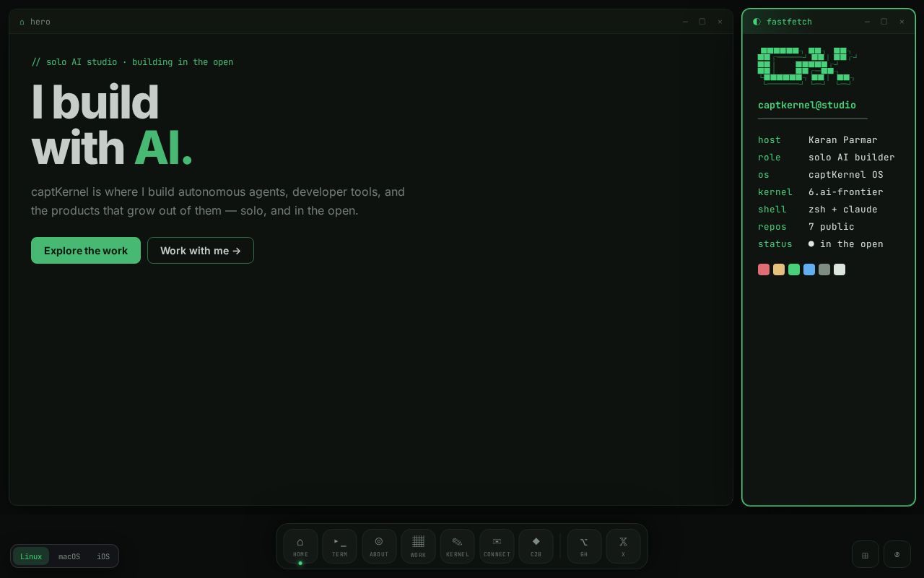Click the grid layout icon at bottom right
The image size is (924, 578).
tap(865, 554)
